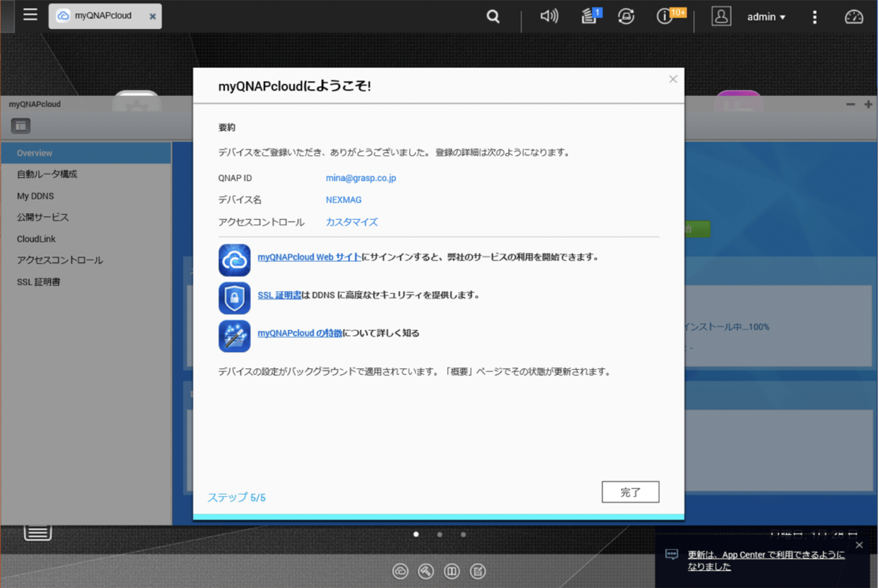This screenshot has width=879, height=588.
Task: Click the search magnifier icon
Action: point(493,16)
